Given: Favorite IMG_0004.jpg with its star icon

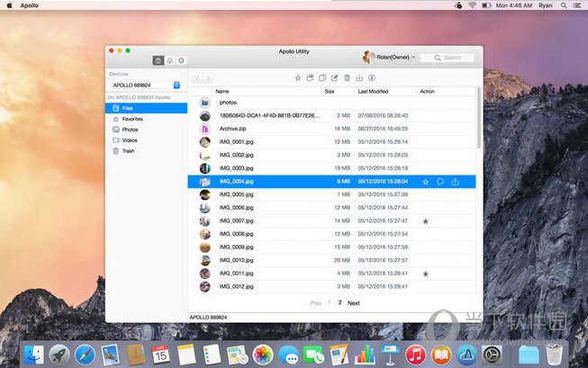Looking at the screenshot, I should pyautogui.click(x=426, y=182).
